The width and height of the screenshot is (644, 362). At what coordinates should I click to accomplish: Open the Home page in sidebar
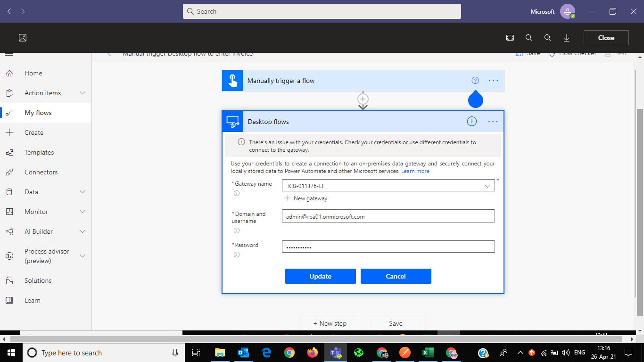(x=33, y=73)
